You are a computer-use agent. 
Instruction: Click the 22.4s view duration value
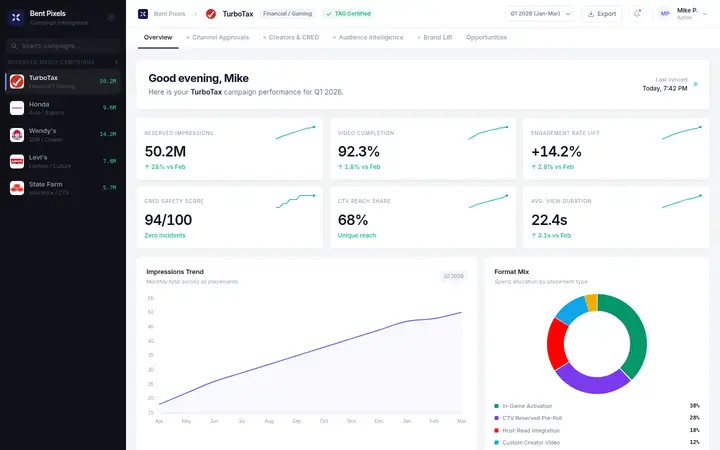[549, 220]
